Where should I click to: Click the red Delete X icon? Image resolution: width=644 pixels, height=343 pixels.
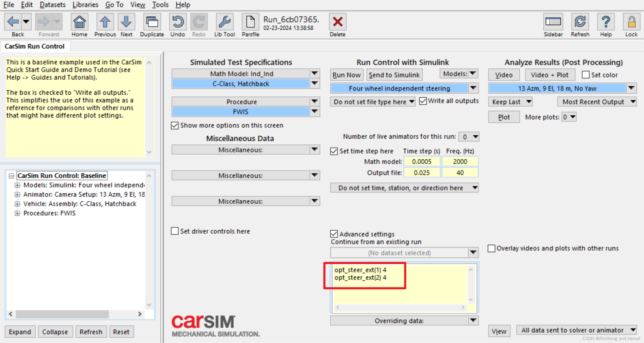click(337, 22)
